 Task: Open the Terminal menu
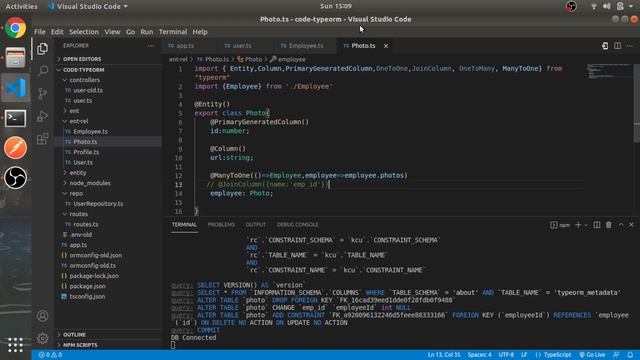click(173, 32)
